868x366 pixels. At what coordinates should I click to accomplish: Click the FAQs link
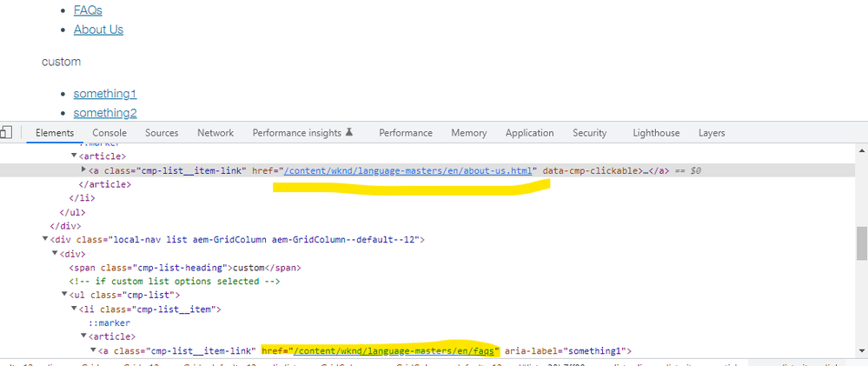[x=88, y=10]
